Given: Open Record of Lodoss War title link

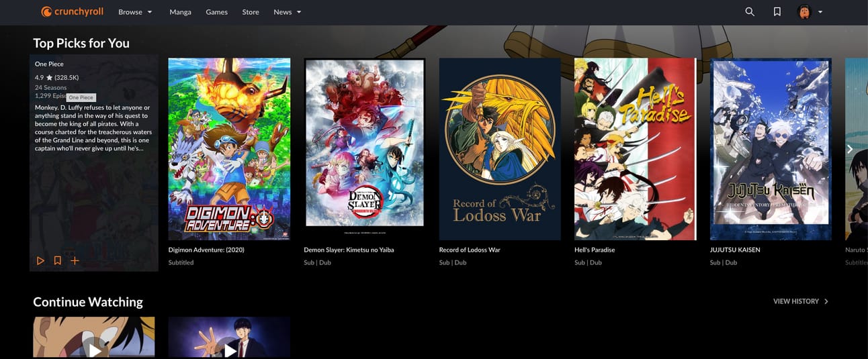Looking at the screenshot, I should 470,250.
